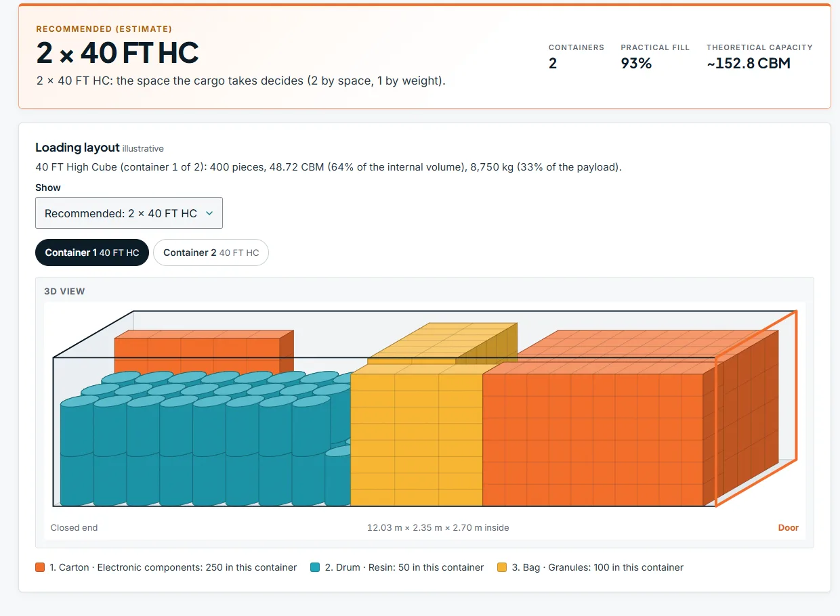Click the Loading layout heading

(x=77, y=148)
